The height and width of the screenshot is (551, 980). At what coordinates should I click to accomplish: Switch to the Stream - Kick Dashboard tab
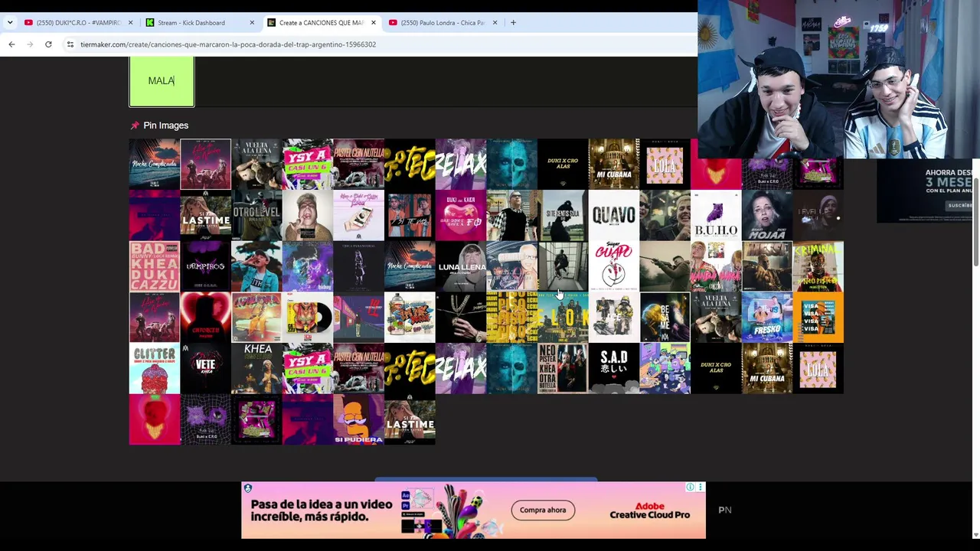(198, 22)
